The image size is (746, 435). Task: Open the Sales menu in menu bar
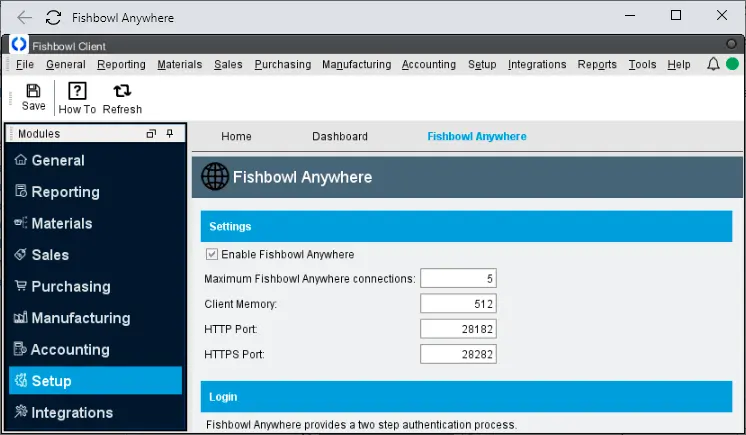pos(228,64)
